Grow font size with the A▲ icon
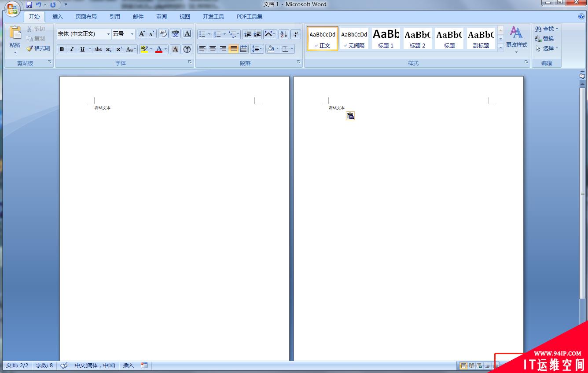 tap(142, 34)
